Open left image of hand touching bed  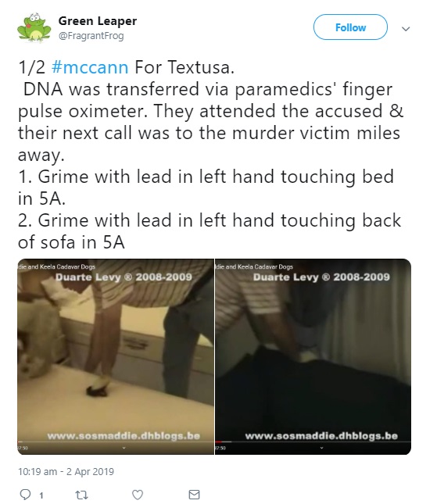tap(116, 356)
